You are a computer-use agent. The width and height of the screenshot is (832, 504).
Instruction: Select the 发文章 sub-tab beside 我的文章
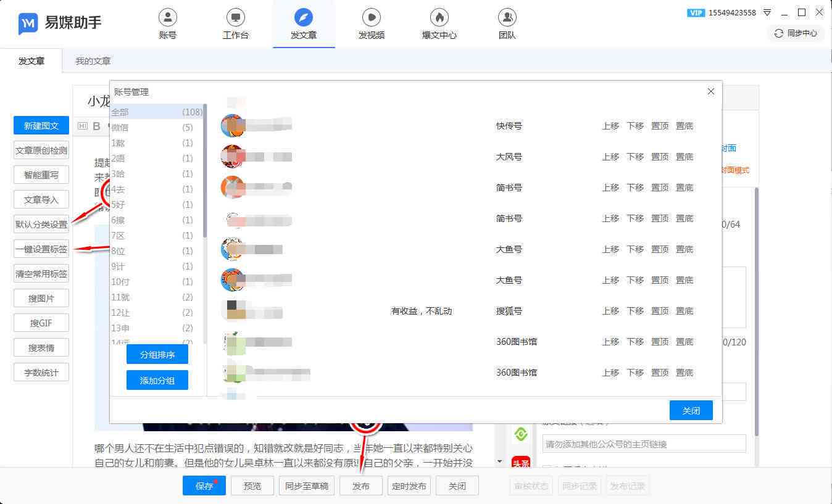tap(31, 61)
